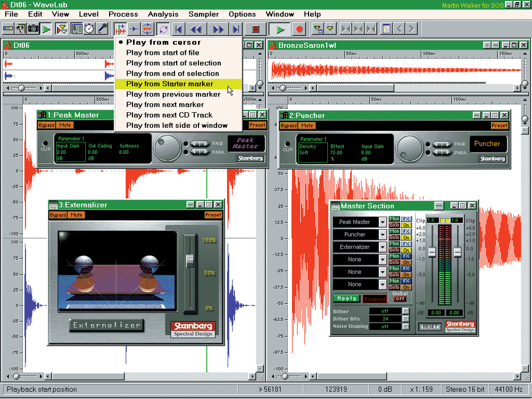The width and height of the screenshot is (532, 399).
Task: Open Noise Shaping dropdown
Action: click(406, 327)
